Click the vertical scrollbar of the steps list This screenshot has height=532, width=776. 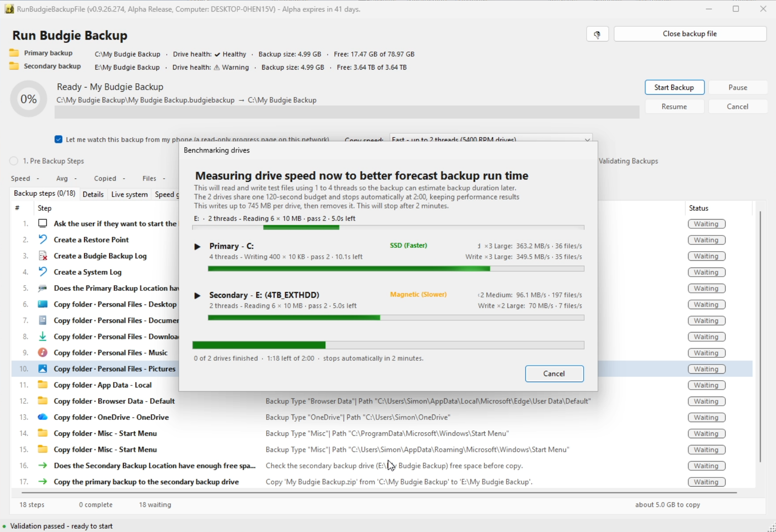(x=761, y=337)
